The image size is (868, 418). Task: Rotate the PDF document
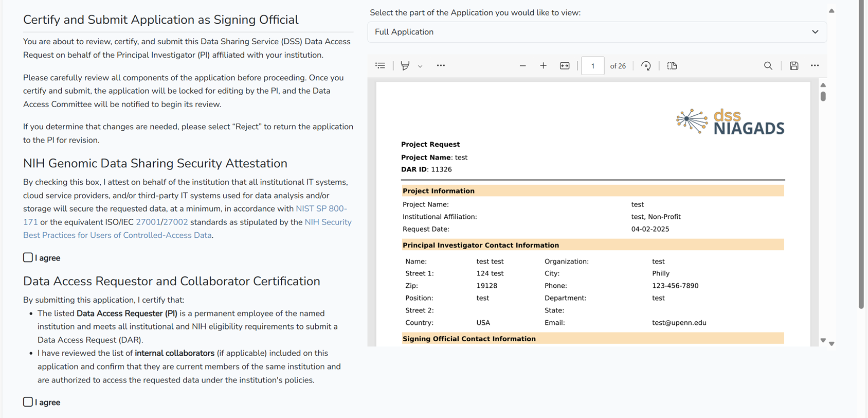point(646,66)
